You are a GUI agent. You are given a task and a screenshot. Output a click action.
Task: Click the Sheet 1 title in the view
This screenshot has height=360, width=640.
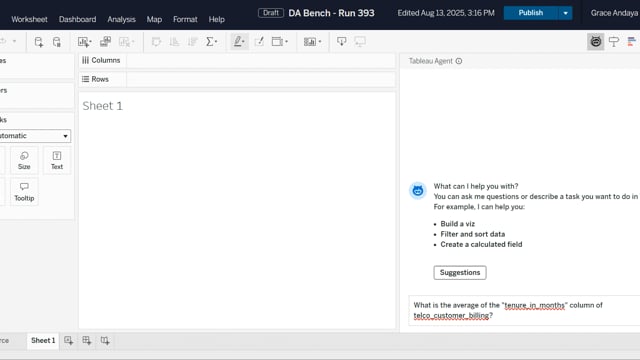click(x=102, y=106)
